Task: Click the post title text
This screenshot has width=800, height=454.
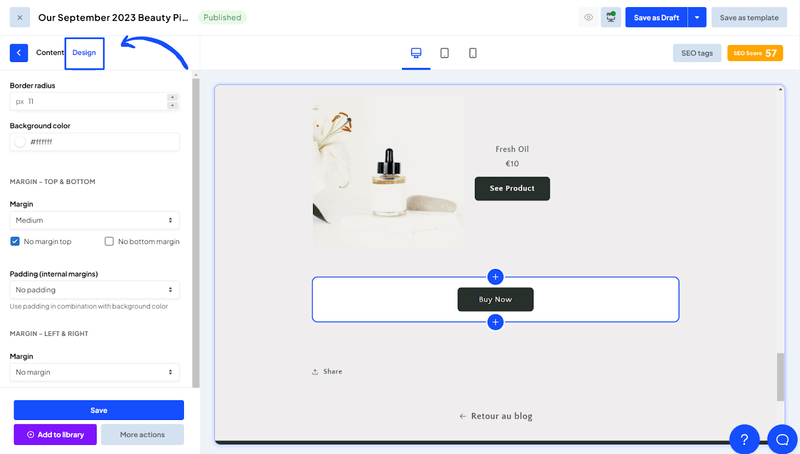Action: (x=113, y=17)
